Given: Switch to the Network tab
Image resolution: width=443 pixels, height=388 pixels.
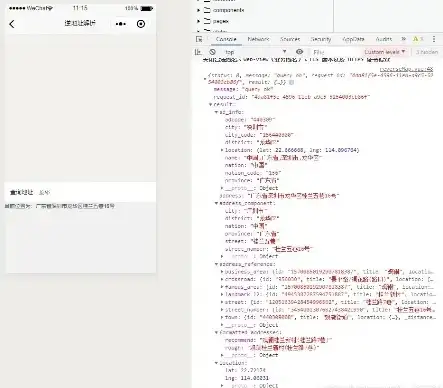Looking at the screenshot, I should 258,39.
